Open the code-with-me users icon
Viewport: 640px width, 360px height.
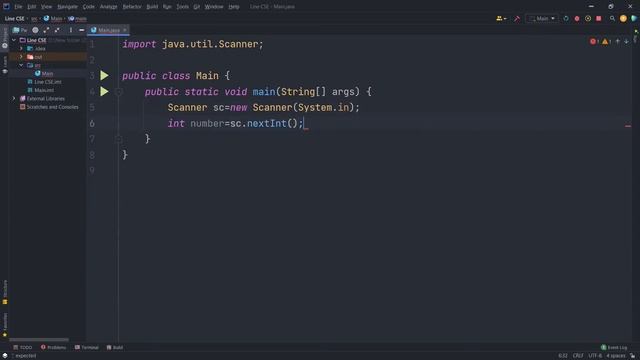pos(501,18)
